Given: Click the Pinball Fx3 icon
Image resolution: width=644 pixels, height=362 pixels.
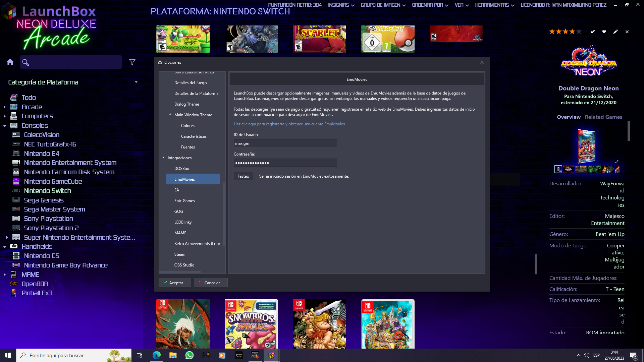Looking at the screenshot, I should pos(14,293).
